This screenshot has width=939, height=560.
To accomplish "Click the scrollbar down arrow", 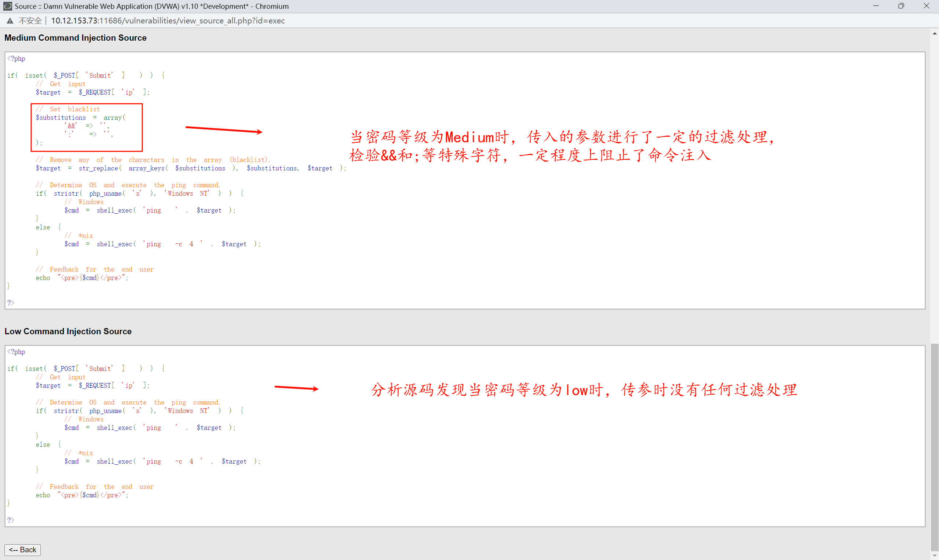I will pos(935,556).
